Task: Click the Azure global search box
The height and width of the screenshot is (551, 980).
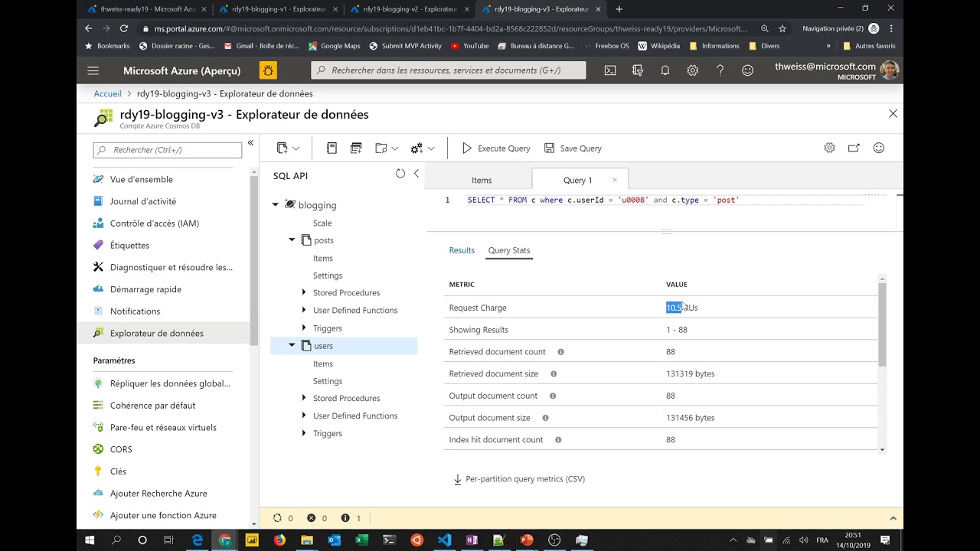Action: [449, 70]
